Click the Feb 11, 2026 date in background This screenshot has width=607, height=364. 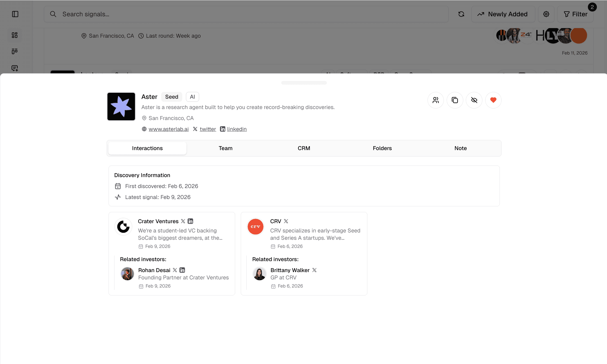click(x=575, y=53)
